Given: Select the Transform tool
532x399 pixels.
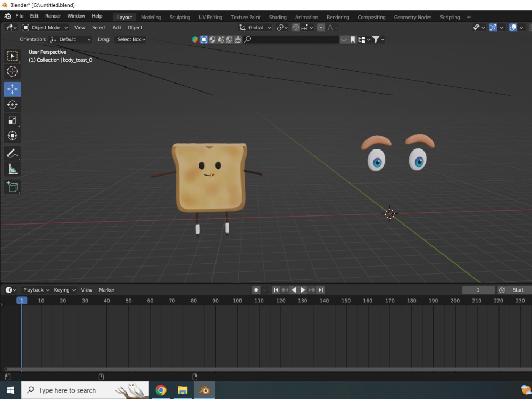Looking at the screenshot, I should click(x=12, y=136).
